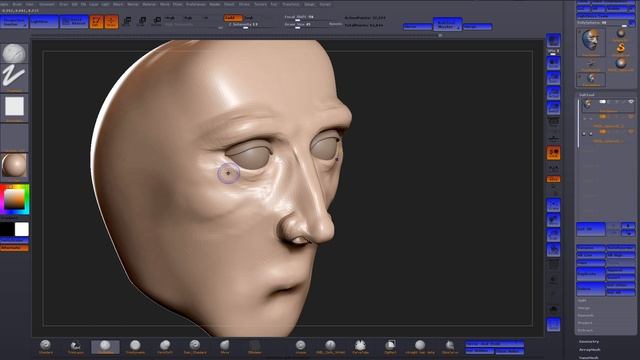Enable the Mrgb paint mode
The height and width of the screenshot is (360, 640).
coord(170,18)
